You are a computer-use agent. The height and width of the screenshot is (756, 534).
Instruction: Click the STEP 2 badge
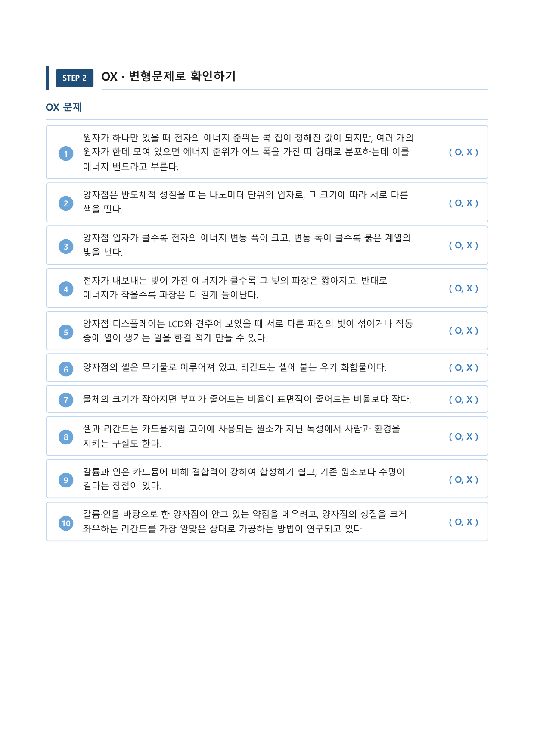click(x=75, y=78)
